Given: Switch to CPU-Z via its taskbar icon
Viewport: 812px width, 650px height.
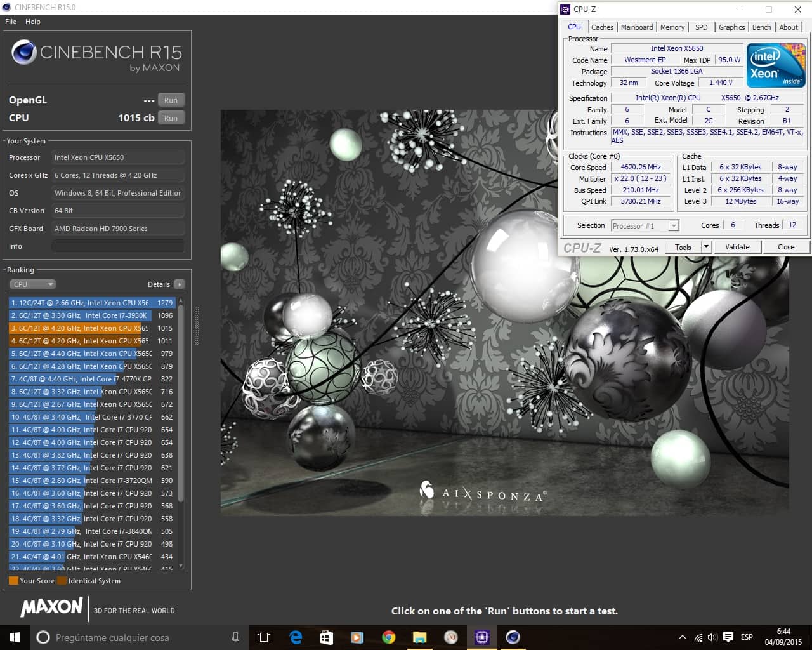Looking at the screenshot, I should pyautogui.click(x=482, y=637).
